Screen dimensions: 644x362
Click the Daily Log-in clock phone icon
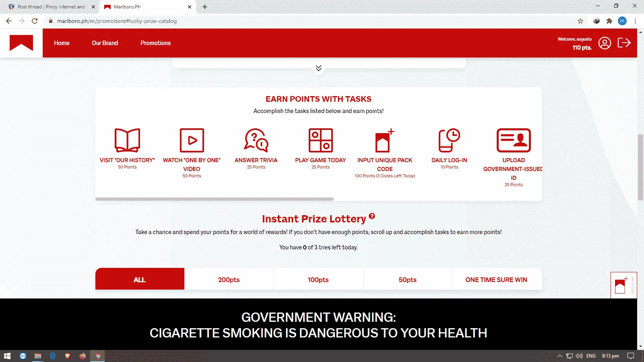coord(449,140)
